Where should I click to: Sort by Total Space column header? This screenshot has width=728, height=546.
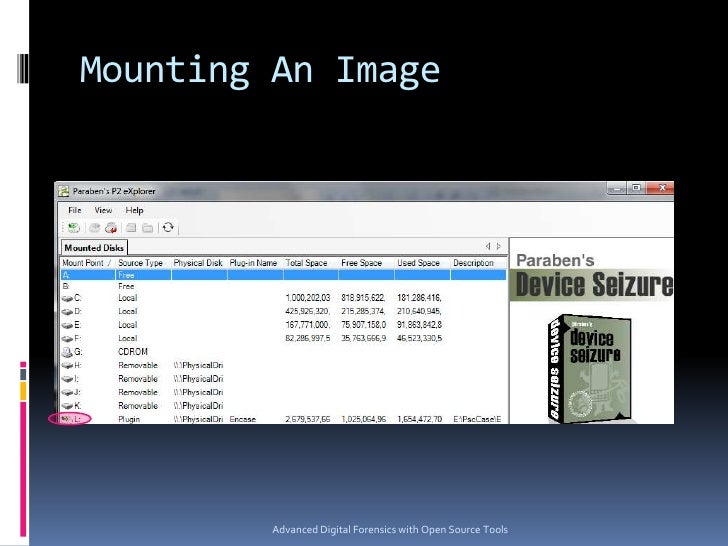pos(311,263)
